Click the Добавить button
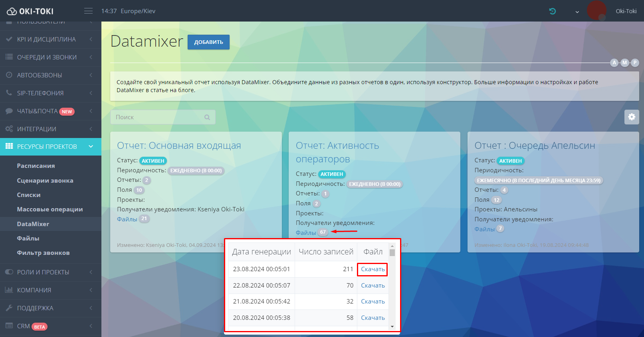Image resolution: width=644 pixels, height=337 pixels. pos(208,42)
